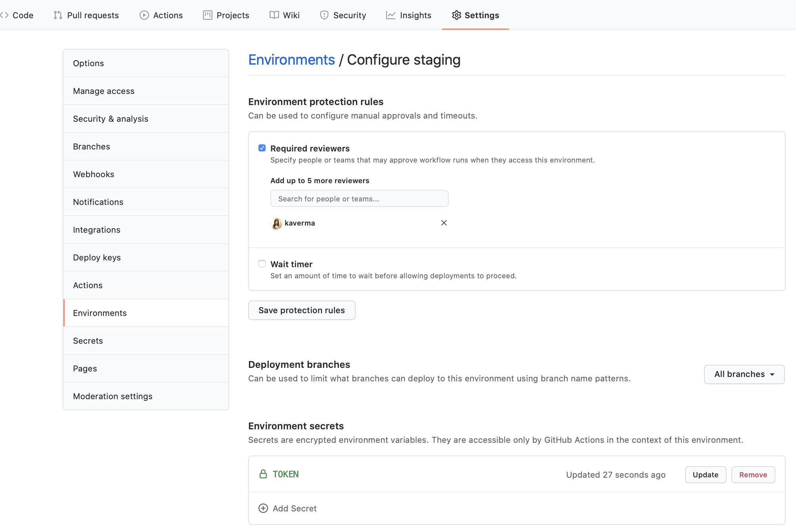Viewport: 796px width, 532px height.
Task: Click the Wiki book icon
Action: coord(274,15)
